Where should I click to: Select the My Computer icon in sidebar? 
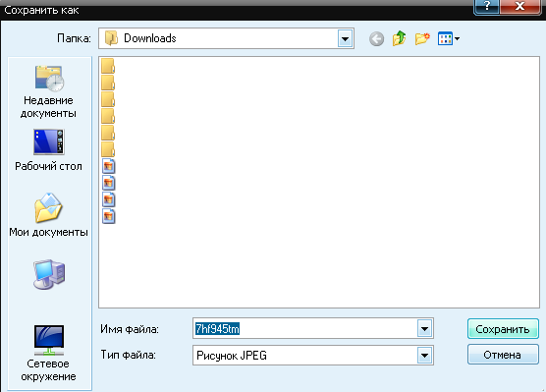click(49, 274)
